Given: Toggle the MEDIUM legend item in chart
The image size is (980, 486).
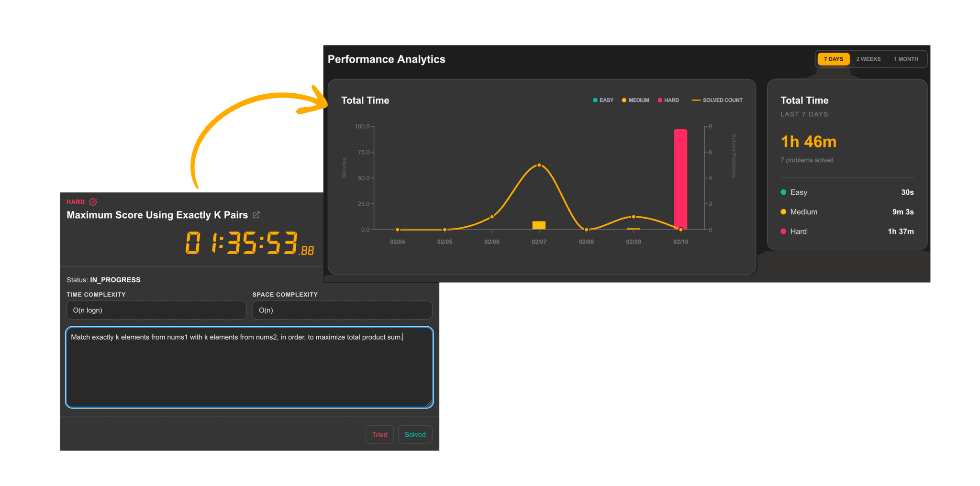Looking at the screenshot, I should tap(635, 100).
